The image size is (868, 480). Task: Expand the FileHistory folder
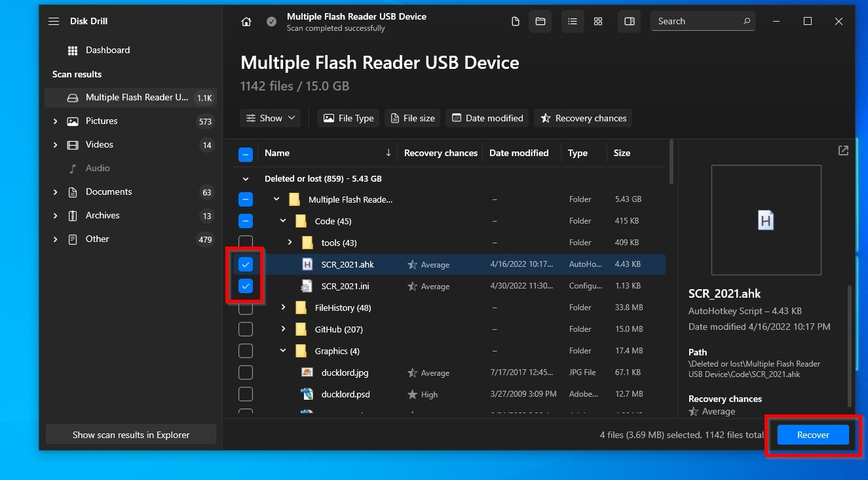click(283, 308)
